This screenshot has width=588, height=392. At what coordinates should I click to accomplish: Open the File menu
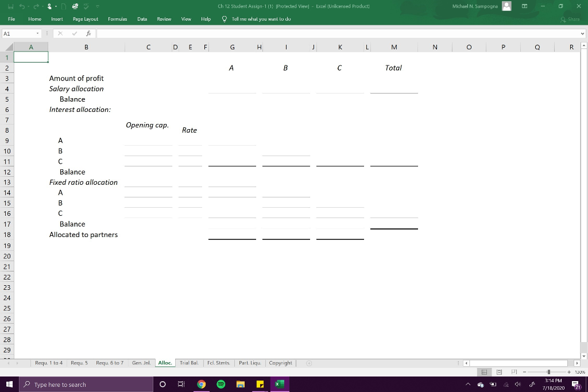(11, 18)
